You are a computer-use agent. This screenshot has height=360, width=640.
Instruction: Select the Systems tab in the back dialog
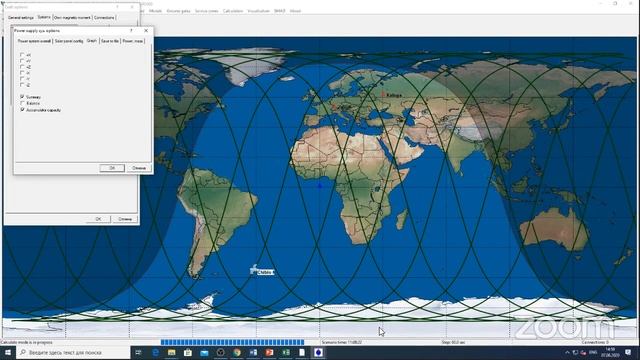tap(44, 17)
